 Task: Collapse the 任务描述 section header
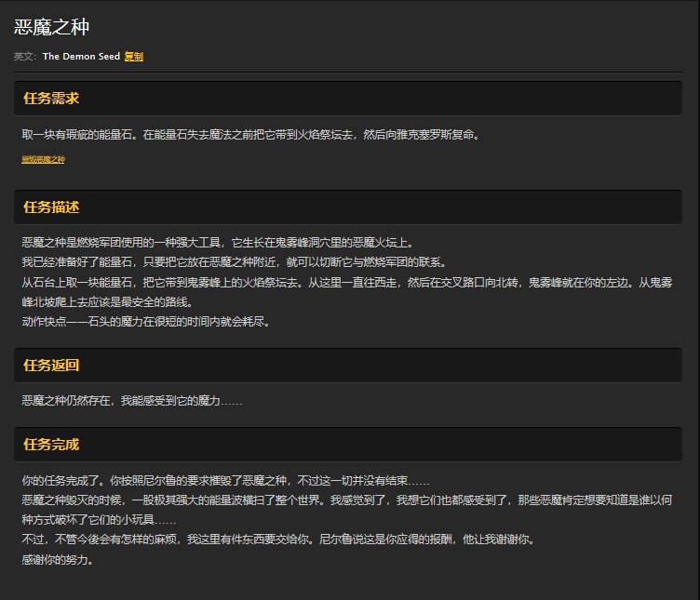(51, 207)
